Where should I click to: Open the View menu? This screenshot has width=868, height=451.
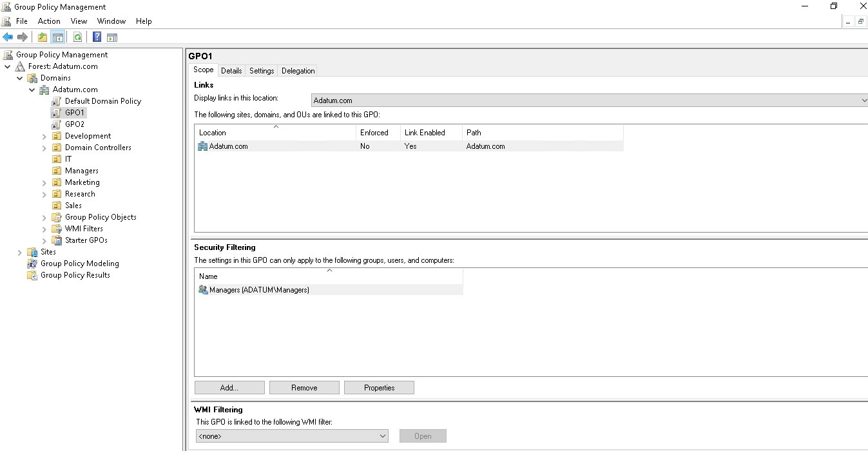point(79,21)
